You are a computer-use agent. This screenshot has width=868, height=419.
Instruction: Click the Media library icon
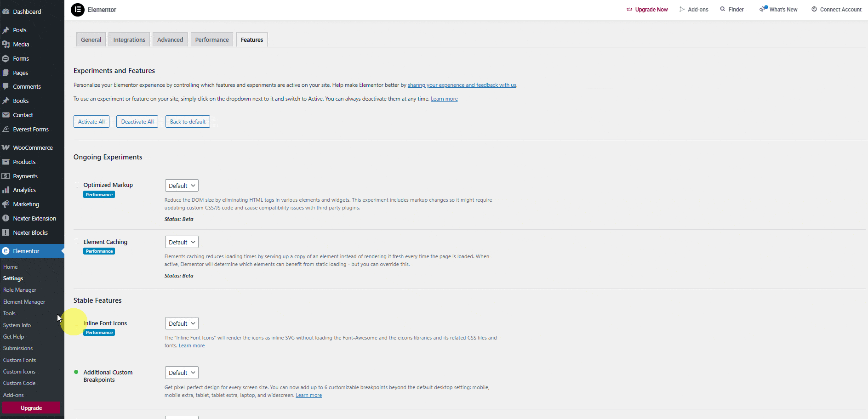6,45
